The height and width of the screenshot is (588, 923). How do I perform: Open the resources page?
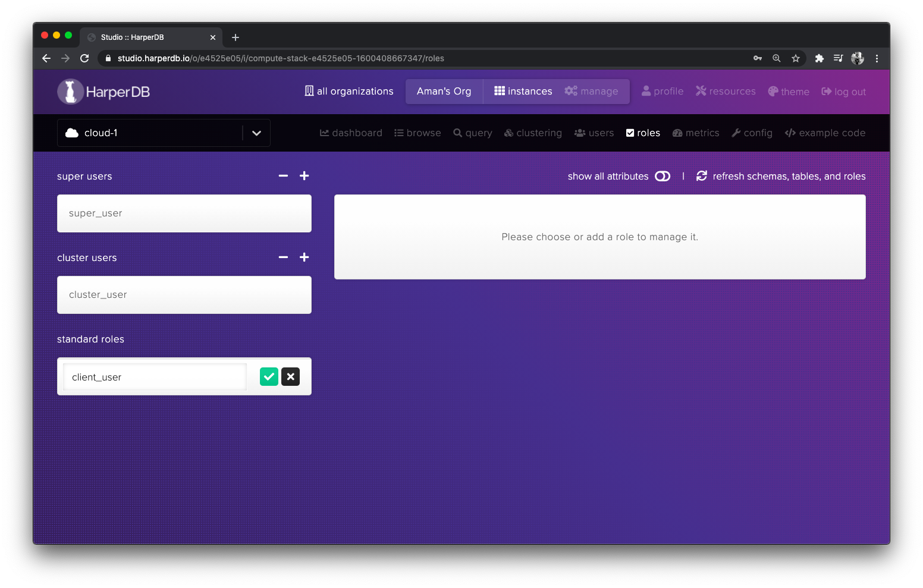pos(726,92)
